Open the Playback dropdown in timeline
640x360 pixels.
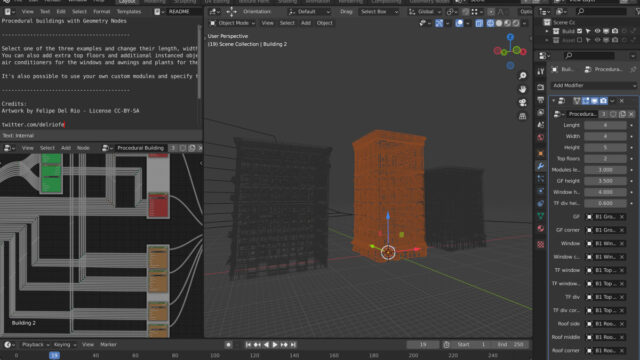[x=36, y=344]
